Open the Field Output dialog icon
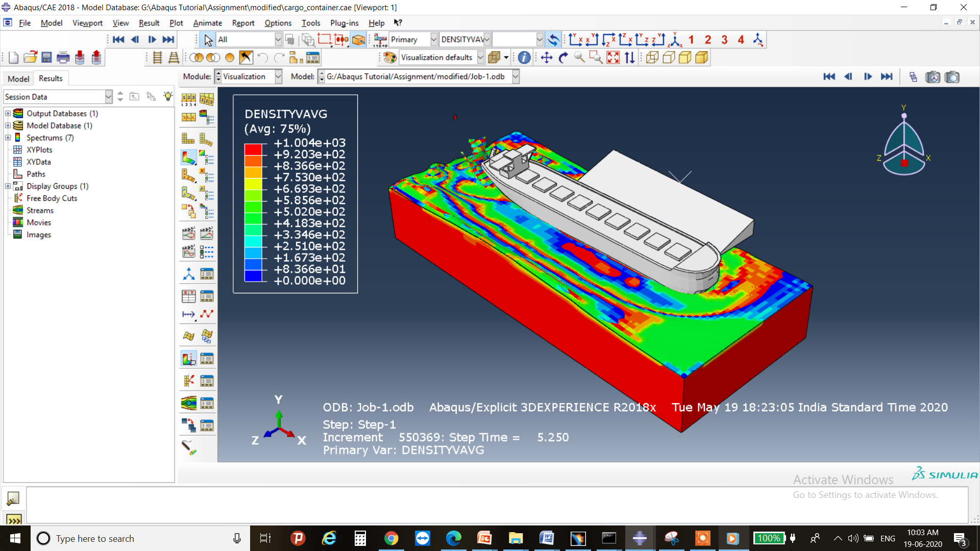This screenshot has width=980, height=551. point(380,40)
